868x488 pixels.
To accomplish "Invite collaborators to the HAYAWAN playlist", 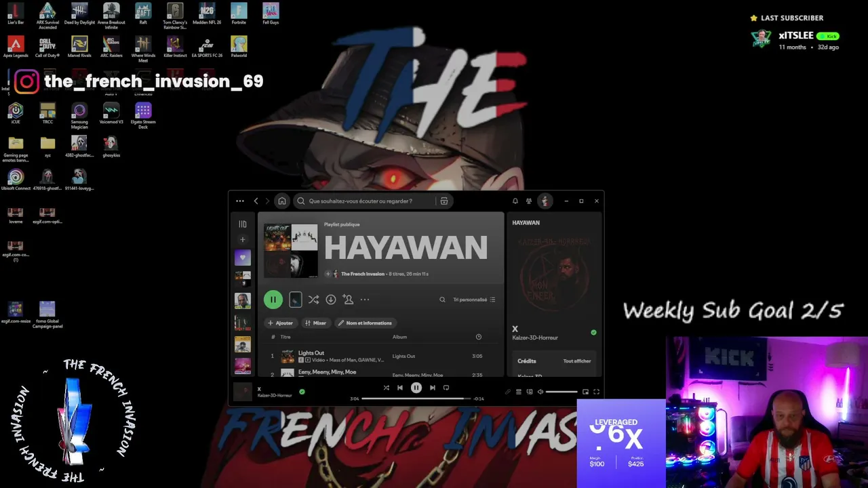I will click(x=348, y=300).
